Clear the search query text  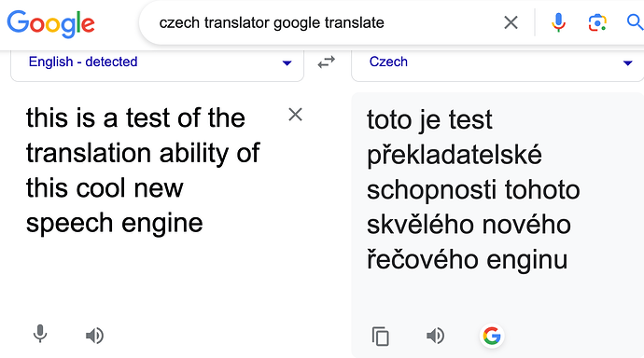point(511,22)
